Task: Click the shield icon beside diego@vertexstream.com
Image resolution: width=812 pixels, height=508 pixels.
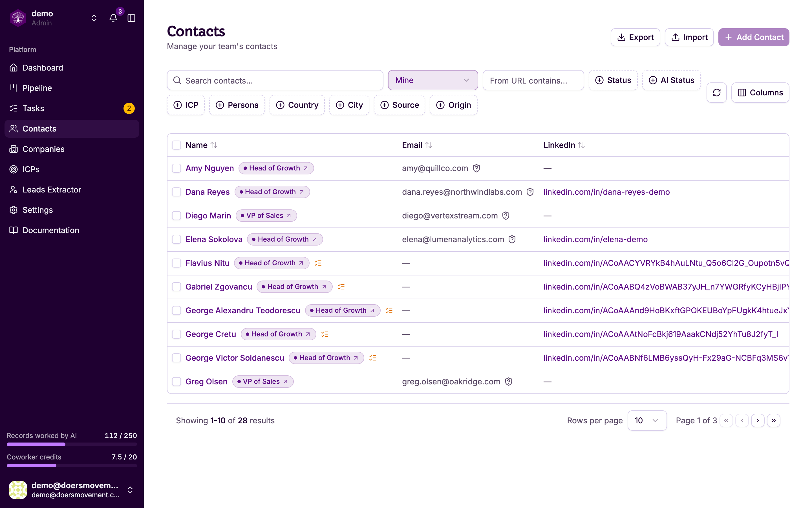Action: tap(506, 215)
